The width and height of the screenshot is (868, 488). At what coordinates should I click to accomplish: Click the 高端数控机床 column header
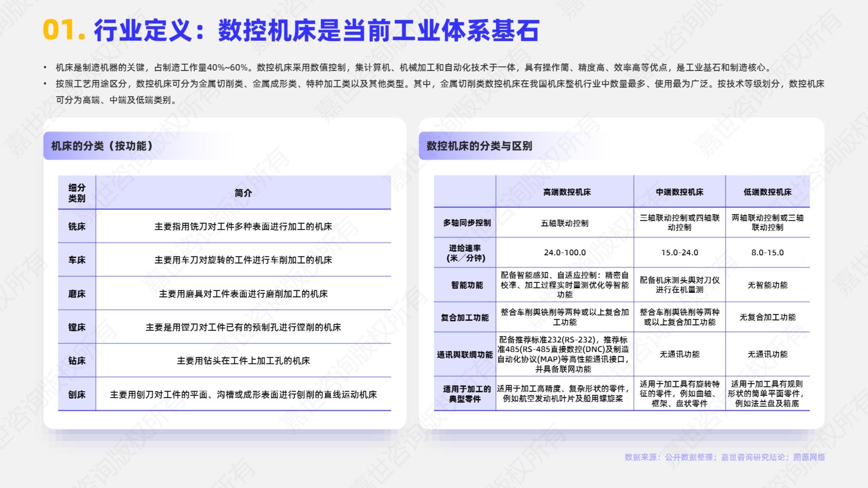567,192
